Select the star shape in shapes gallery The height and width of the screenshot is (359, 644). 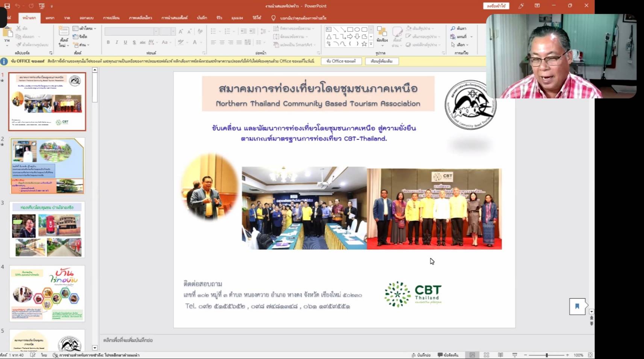pyautogui.click(x=364, y=44)
